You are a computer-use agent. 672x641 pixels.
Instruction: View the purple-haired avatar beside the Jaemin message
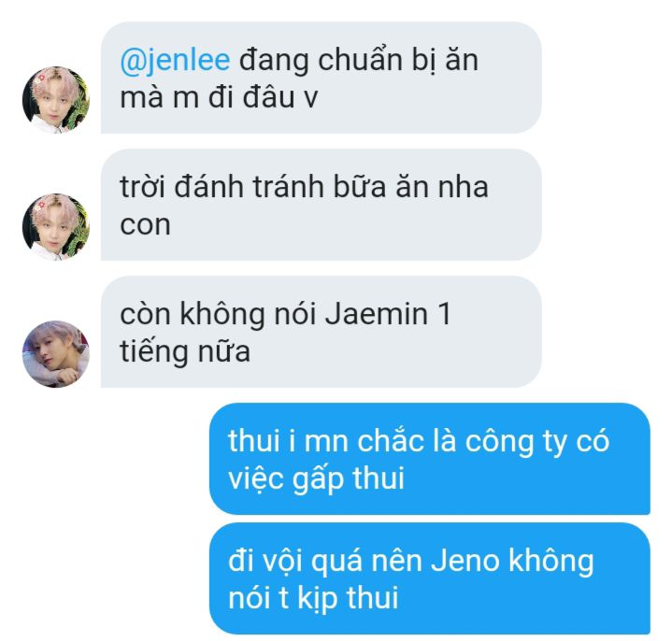tap(56, 354)
